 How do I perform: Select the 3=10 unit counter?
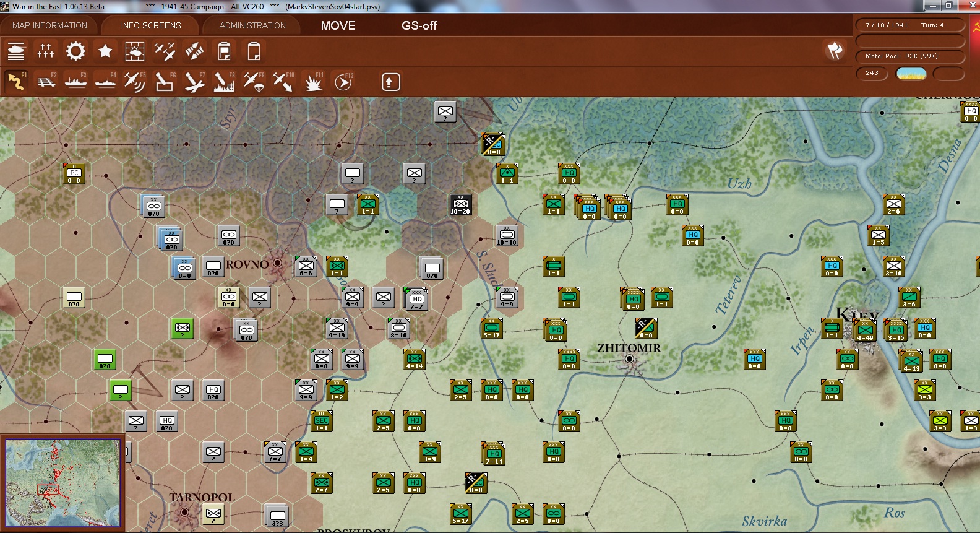893,266
